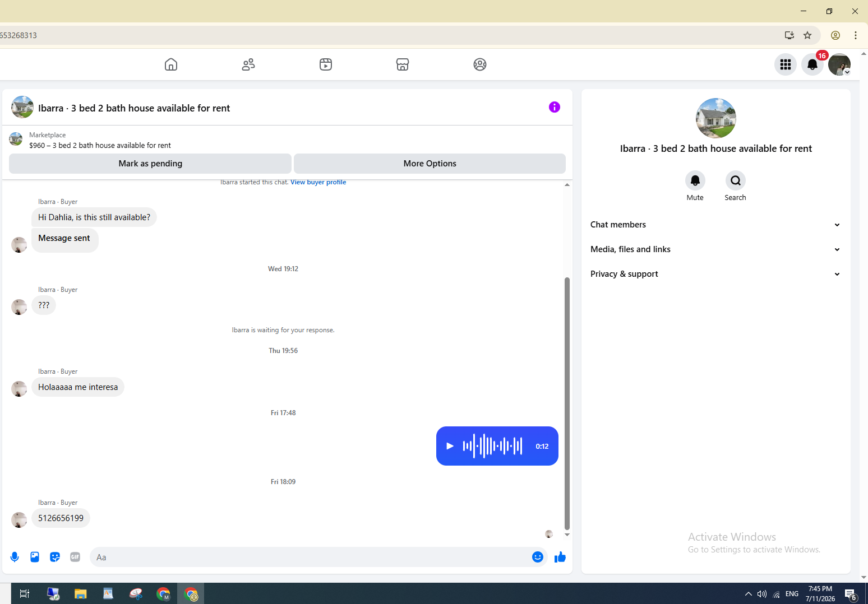Open the $960 Marketplace listing link
The width and height of the screenshot is (868, 604).
pos(100,145)
